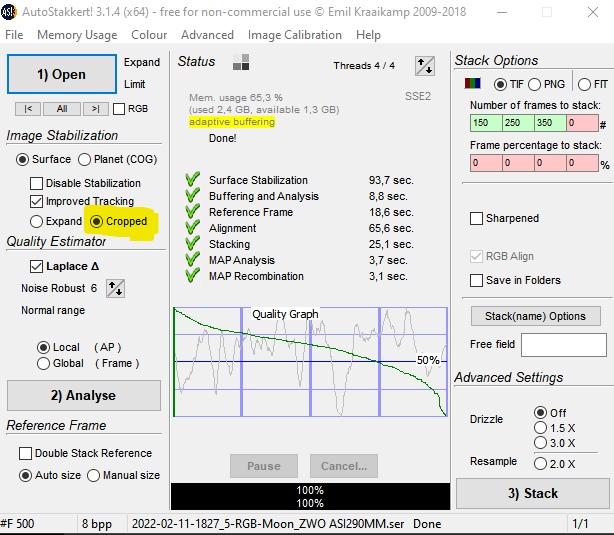Toggle the RGB Align checkbox
Viewport: 614px width, 535px height.
click(x=476, y=257)
